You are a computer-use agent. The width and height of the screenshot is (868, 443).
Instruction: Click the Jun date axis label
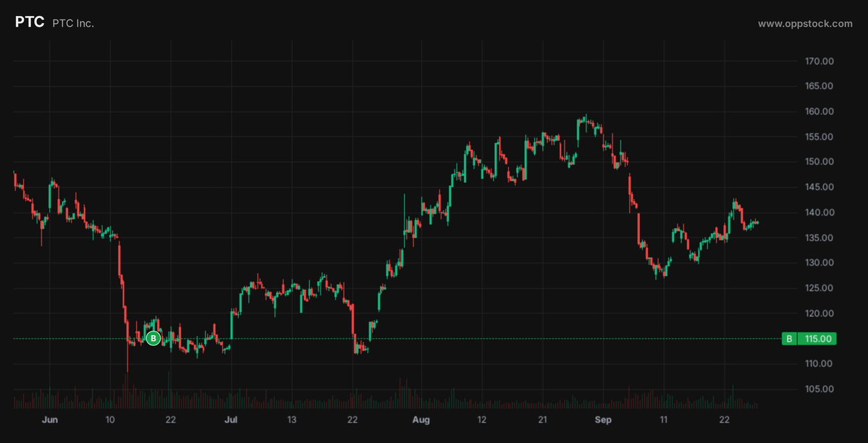pyautogui.click(x=50, y=421)
